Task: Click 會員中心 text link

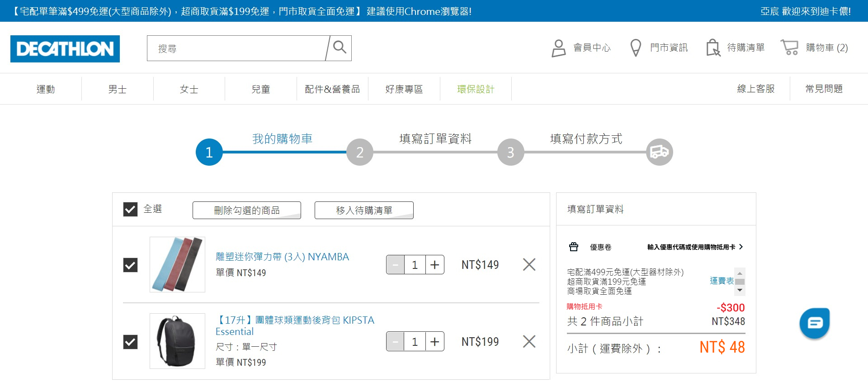Action: [x=592, y=48]
